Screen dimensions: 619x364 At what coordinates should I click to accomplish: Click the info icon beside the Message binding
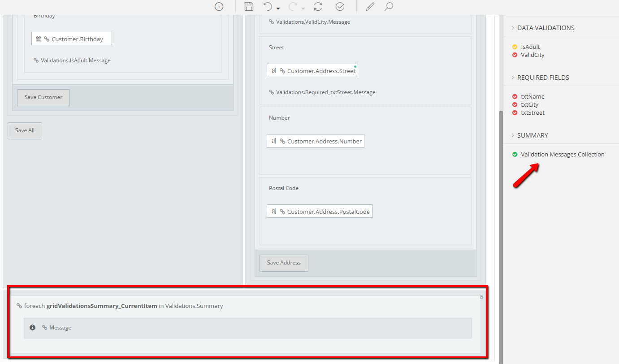(x=32, y=327)
